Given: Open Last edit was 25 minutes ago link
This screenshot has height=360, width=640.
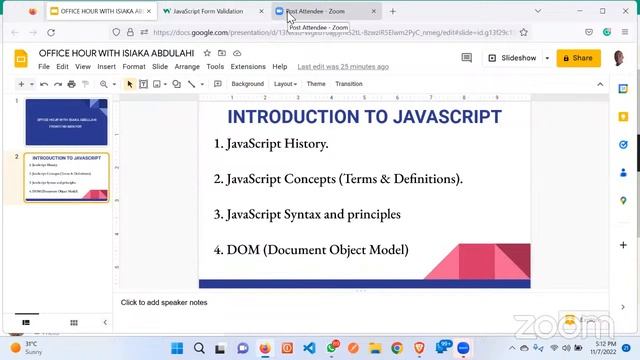Looking at the screenshot, I should pyautogui.click(x=343, y=67).
